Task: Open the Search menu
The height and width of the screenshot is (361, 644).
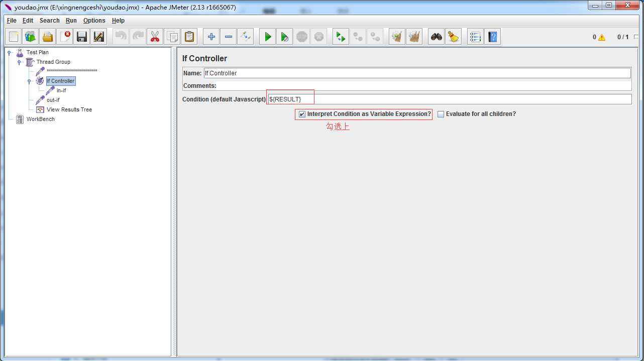Action: tap(50, 21)
